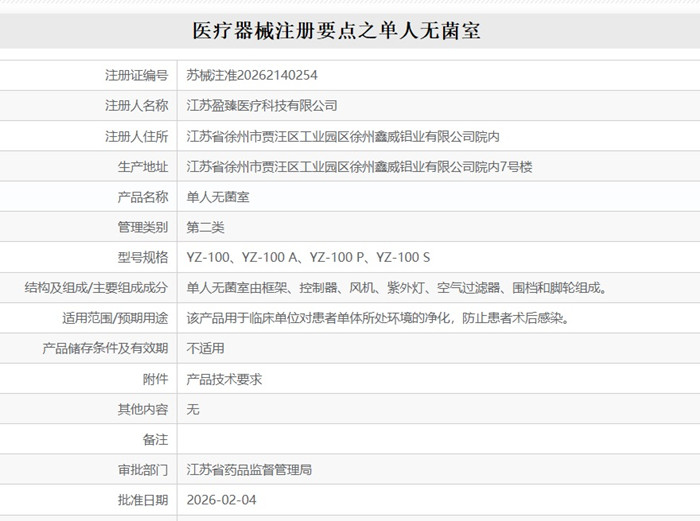The image size is (700, 521).
Task: Select the composition text 单人无菌室由框架
Action: click(397, 288)
